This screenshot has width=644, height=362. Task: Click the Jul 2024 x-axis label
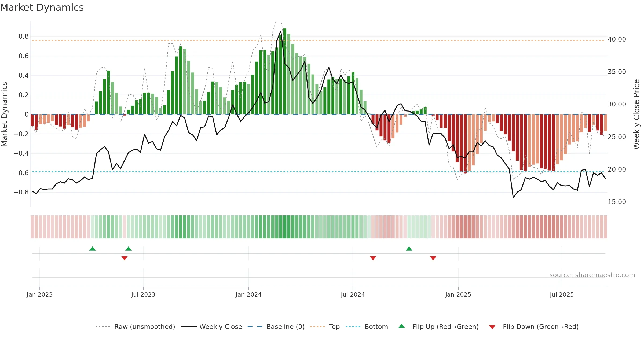(353, 294)
